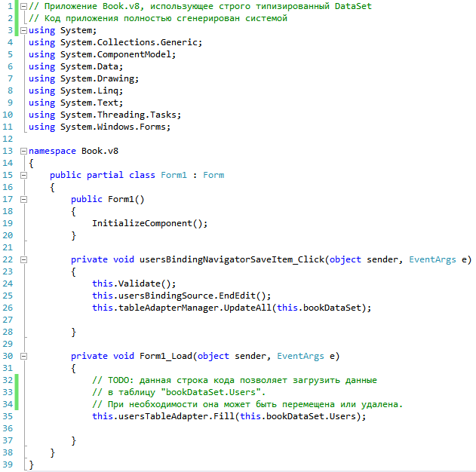476x472 pixels.
Task: Click on 'System.Drawing' text
Action: pos(97,78)
